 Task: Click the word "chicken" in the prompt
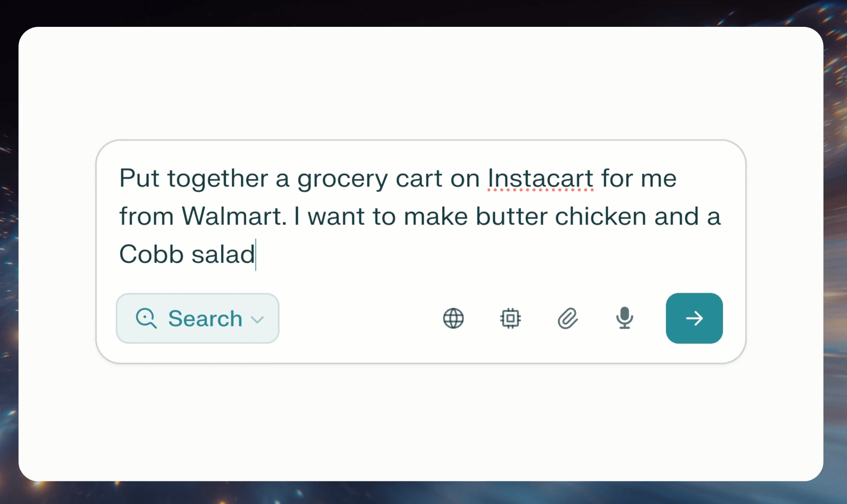point(600,216)
